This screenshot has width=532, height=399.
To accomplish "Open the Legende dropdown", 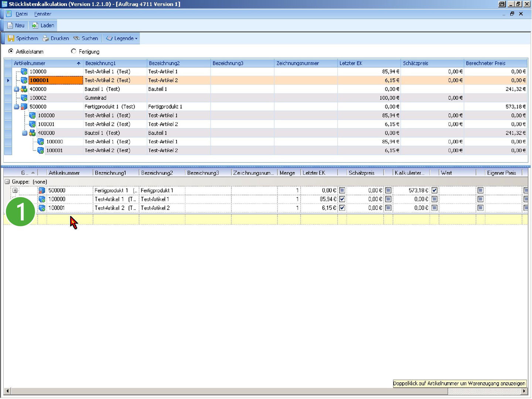I will (122, 38).
